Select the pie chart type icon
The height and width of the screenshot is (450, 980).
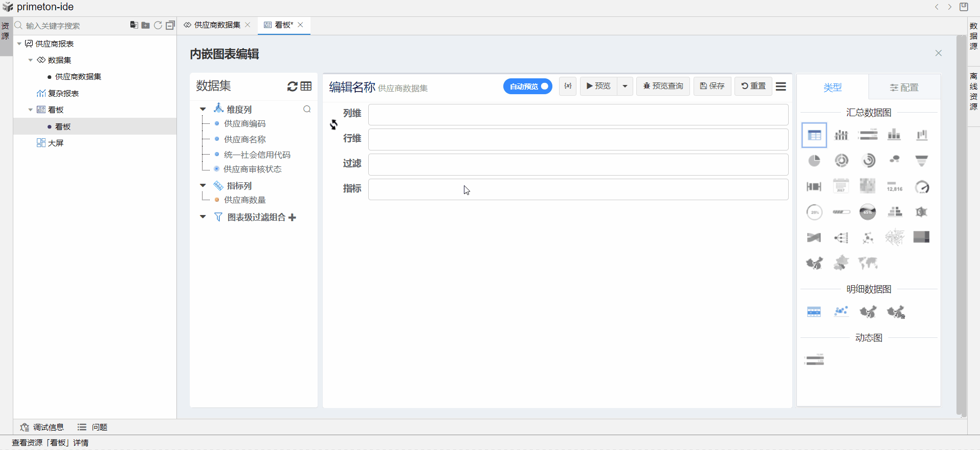[x=814, y=161]
